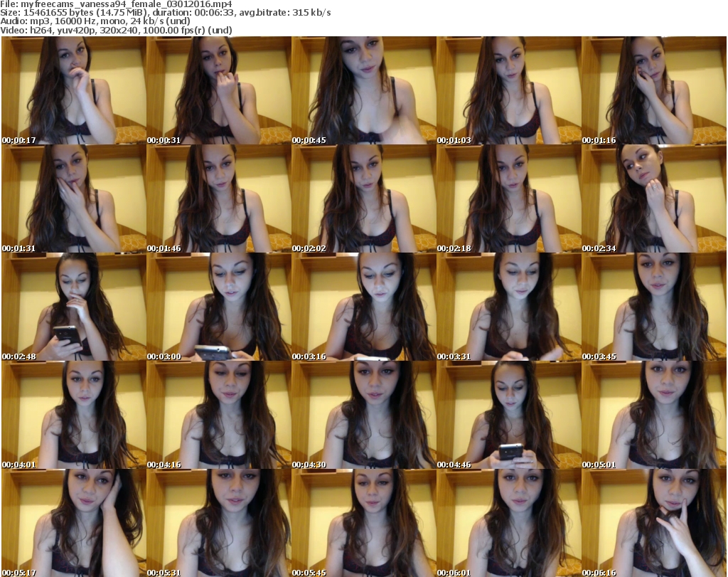Select the thumbnail stamped 00:00:45
The width and height of the screenshot is (728, 577).
pos(364,90)
